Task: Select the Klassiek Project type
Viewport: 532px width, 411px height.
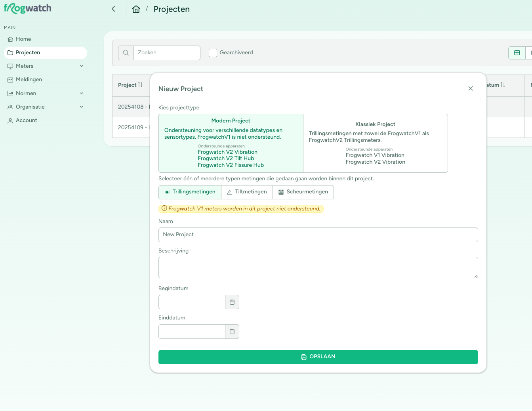Action: (376, 143)
